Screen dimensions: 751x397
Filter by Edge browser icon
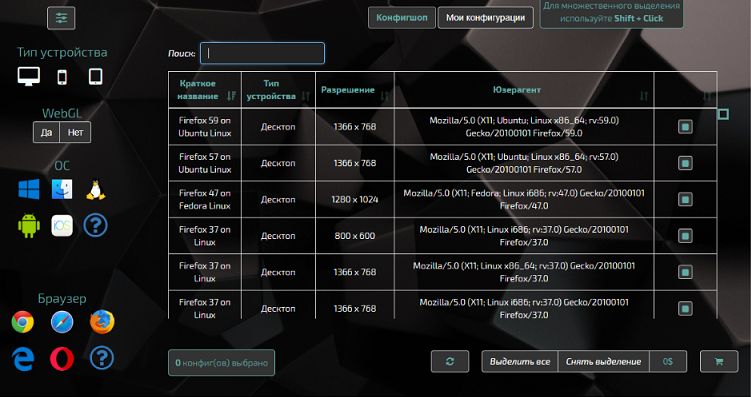point(23,359)
